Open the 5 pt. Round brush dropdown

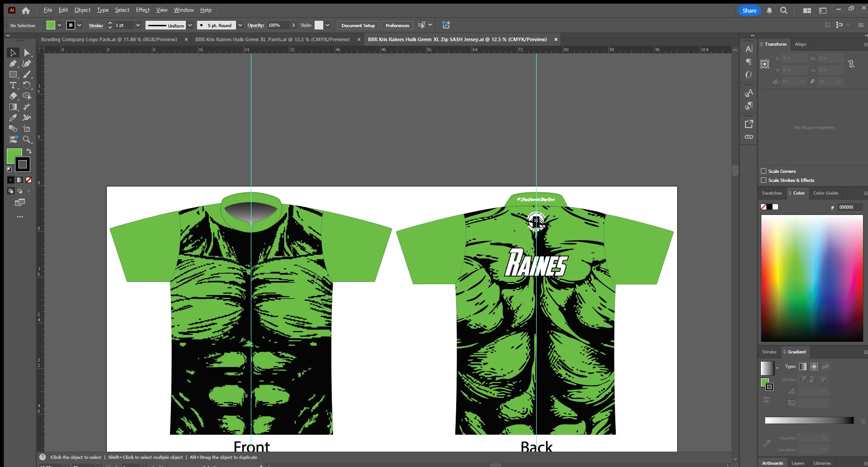click(240, 25)
